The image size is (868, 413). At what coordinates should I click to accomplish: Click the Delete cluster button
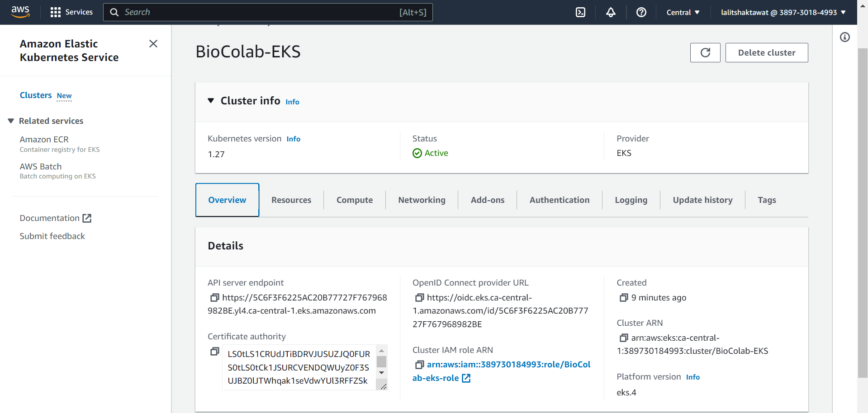pyautogui.click(x=767, y=52)
